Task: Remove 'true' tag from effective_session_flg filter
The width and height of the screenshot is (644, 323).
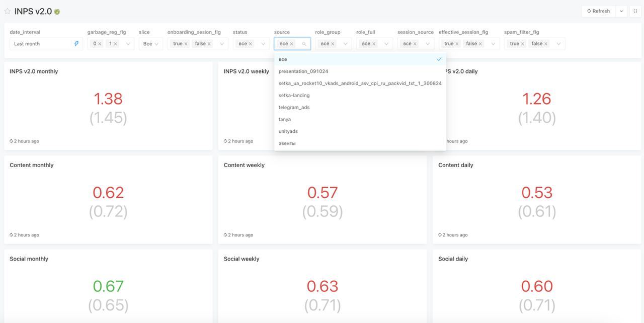Action: pos(457,44)
